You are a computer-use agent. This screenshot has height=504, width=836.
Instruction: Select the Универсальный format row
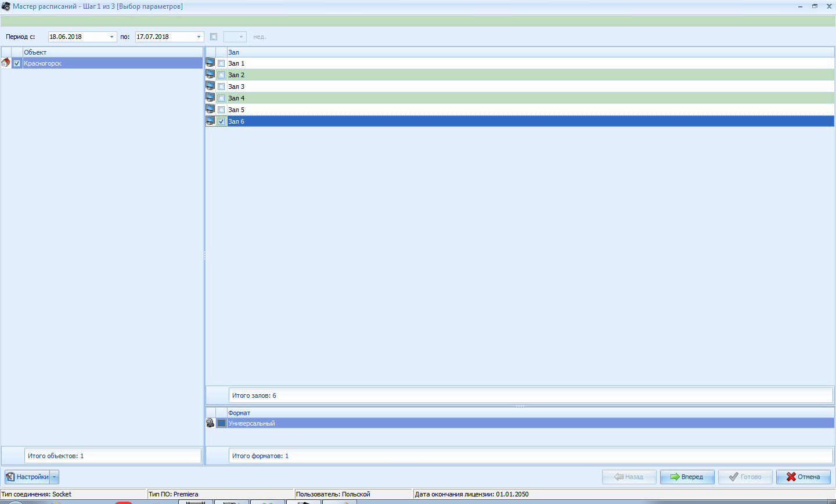531,423
